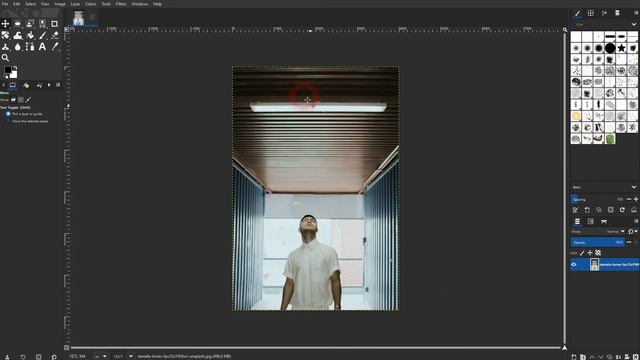Viewport: 640px width, 360px height.
Task: Select the Clone stamp tool
Action: coord(5,47)
